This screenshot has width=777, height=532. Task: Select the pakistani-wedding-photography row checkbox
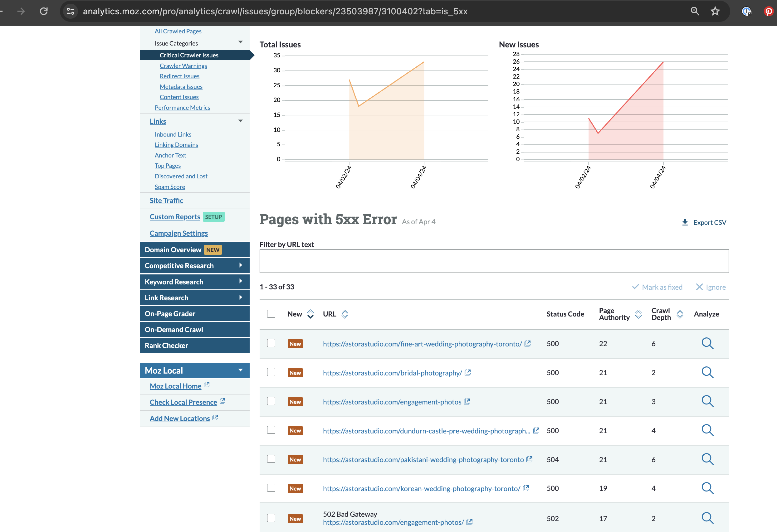coord(271,459)
